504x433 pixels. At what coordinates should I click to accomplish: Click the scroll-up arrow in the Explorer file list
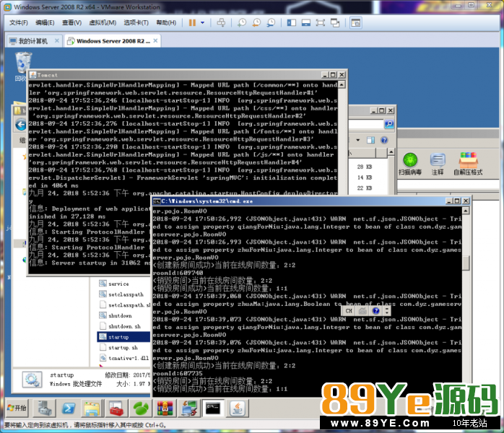(391, 152)
